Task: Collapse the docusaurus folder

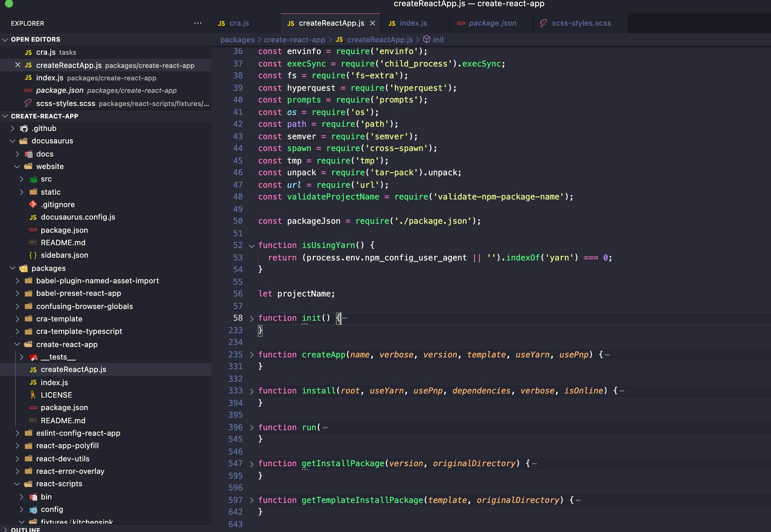Action: (x=12, y=141)
